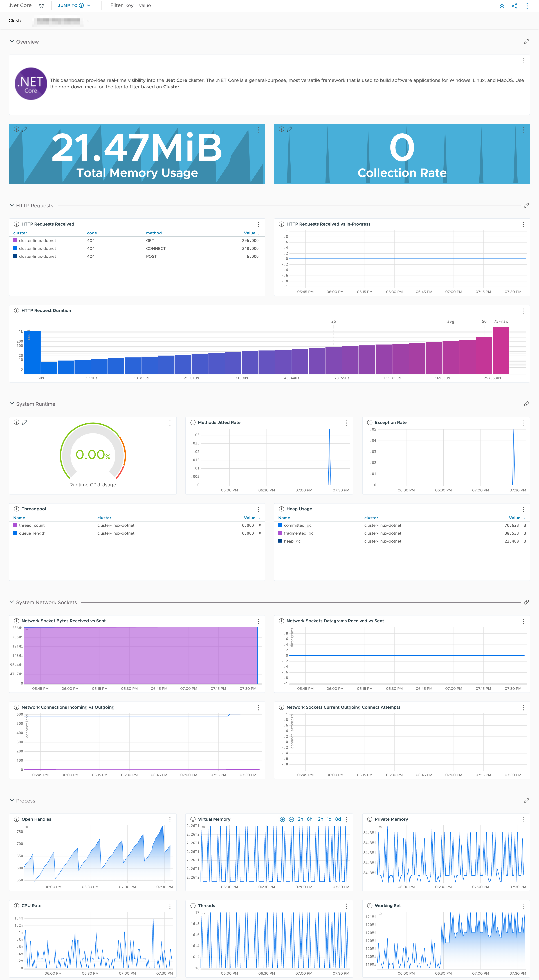Open Network Socket Bytes Received vs Sent menu
The image size is (539, 980).
[258, 621]
